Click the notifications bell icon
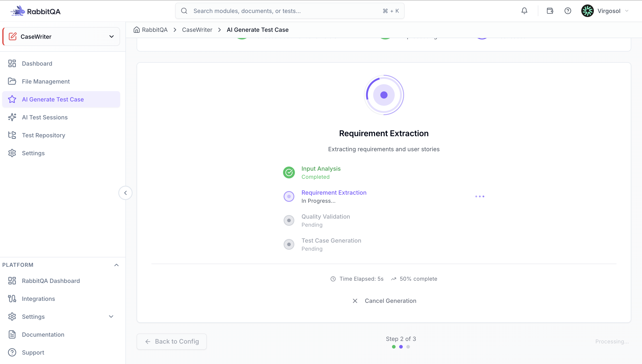642x364 pixels. tap(524, 11)
